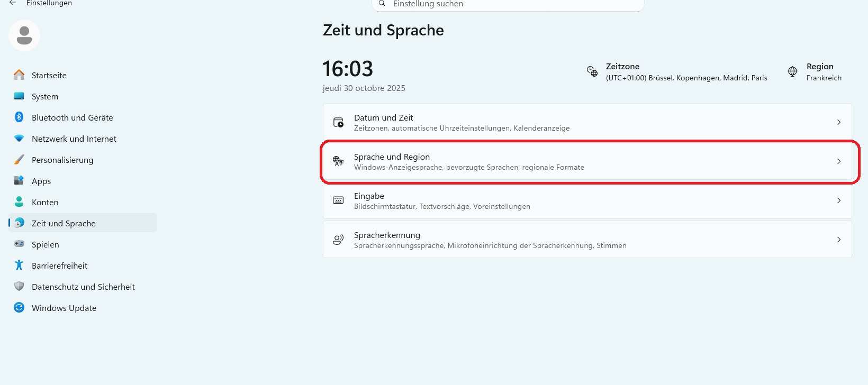
Task: Click the Startseite house icon
Action: tap(19, 75)
